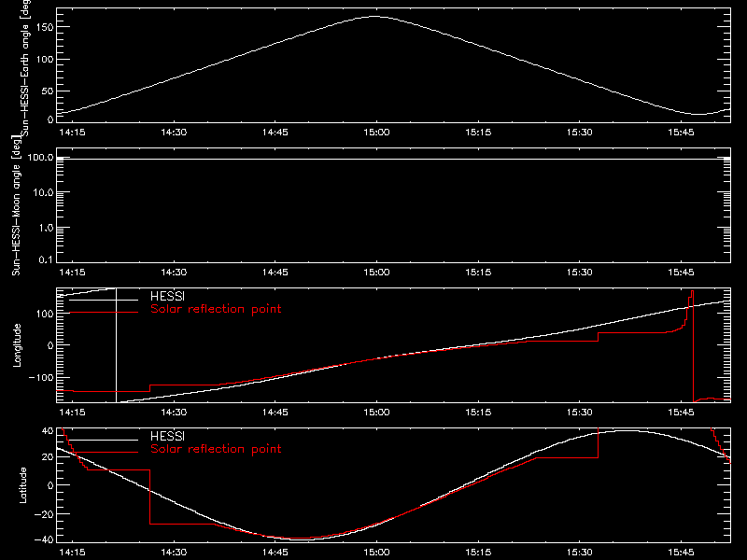Click the Longitude axis label

coord(17,345)
